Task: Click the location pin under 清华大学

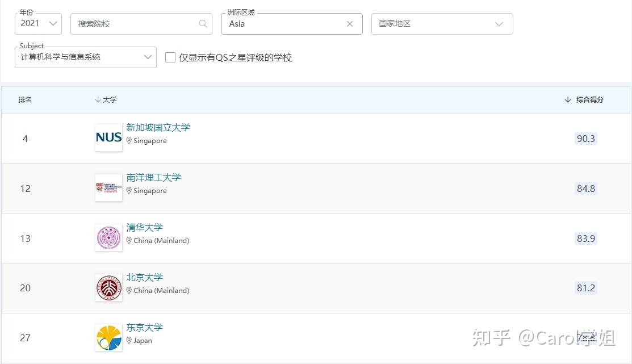Action: (x=129, y=241)
